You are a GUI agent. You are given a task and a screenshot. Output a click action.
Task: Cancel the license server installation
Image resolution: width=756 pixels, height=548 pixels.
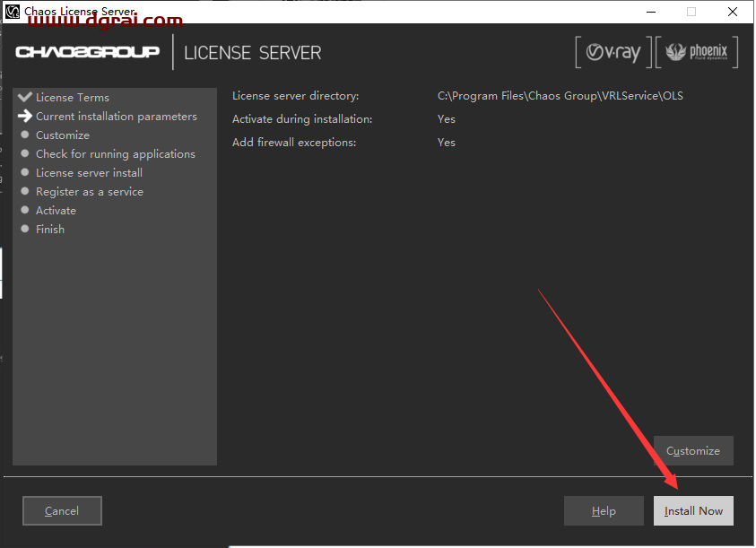pyautogui.click(x=62, y=511)
